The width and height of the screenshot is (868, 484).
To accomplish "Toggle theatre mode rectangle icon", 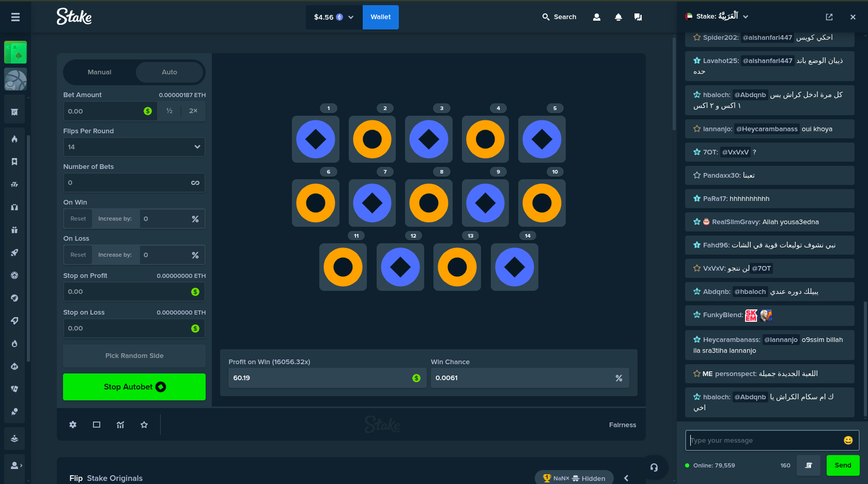I will (97, 425).
